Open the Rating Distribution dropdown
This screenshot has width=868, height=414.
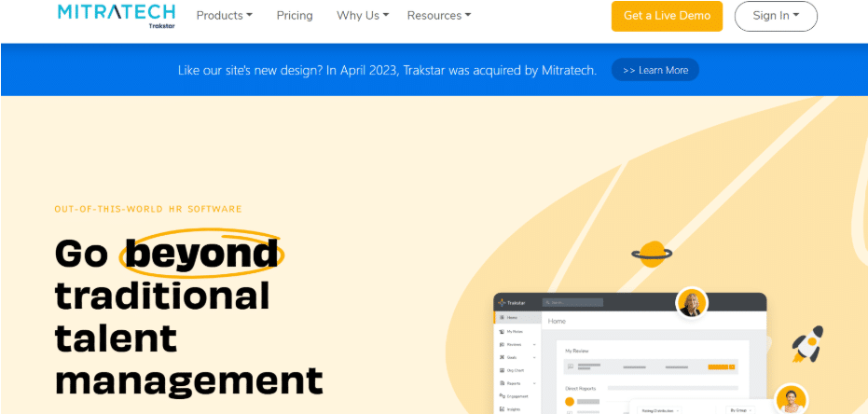pyautogui.click(x=660, y=410)
